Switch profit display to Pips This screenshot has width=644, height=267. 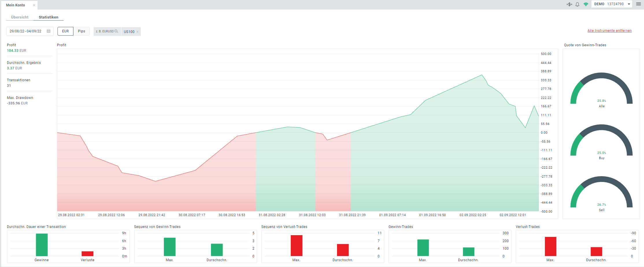[82, 31]
